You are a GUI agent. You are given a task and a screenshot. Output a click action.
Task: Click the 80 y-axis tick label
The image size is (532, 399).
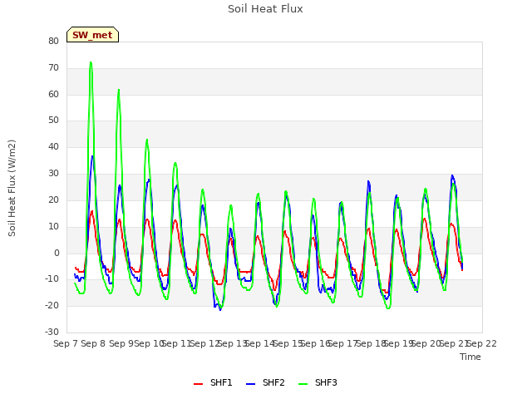[53, 41]
